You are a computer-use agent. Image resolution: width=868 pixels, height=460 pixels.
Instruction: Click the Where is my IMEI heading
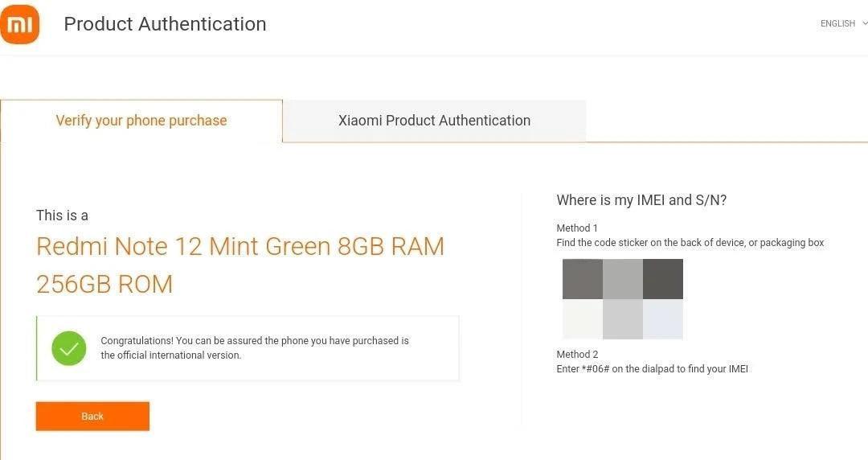click(x=641, y=200)
